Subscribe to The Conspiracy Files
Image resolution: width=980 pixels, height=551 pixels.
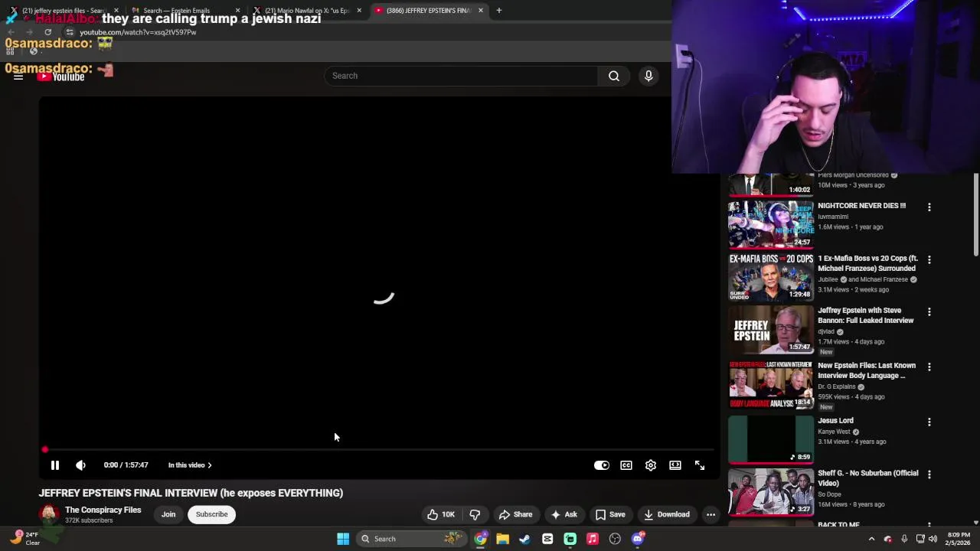pyautogui.click(x=211, y=514)
